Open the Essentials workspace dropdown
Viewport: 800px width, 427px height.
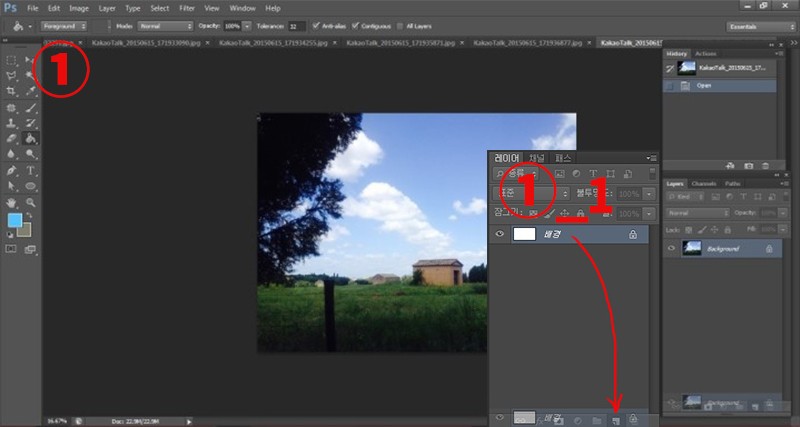point(760,27)
